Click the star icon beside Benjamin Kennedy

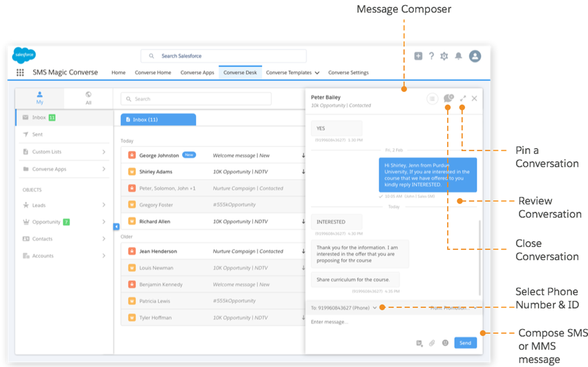(x=131, y=284)
